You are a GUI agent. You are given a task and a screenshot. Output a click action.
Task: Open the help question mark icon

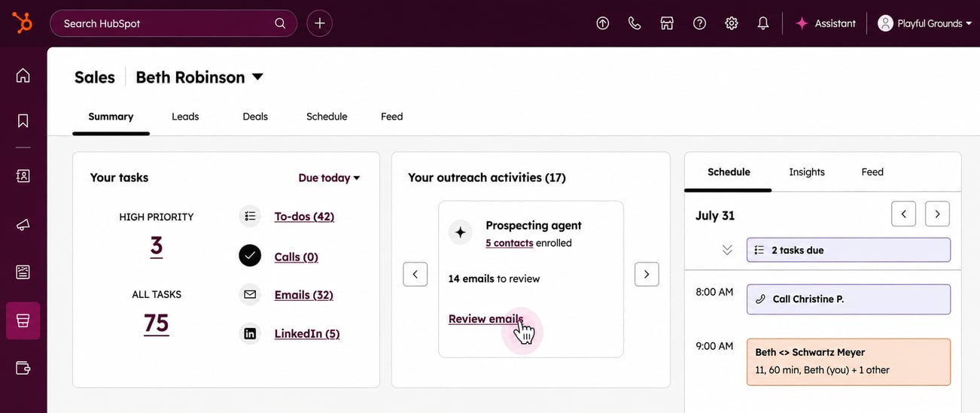point(699,23)
